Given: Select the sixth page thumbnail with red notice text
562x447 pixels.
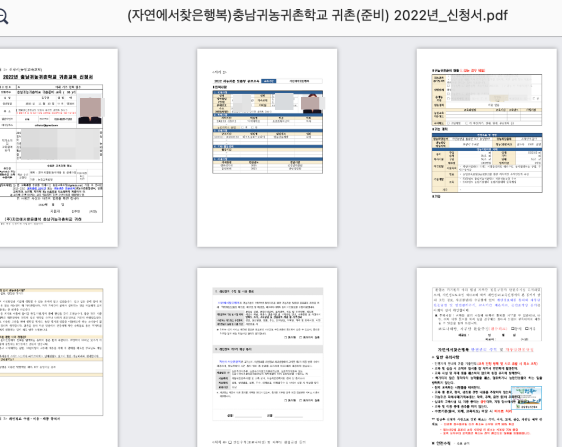Looking at the screenshot, I should [x=487, y=357].
